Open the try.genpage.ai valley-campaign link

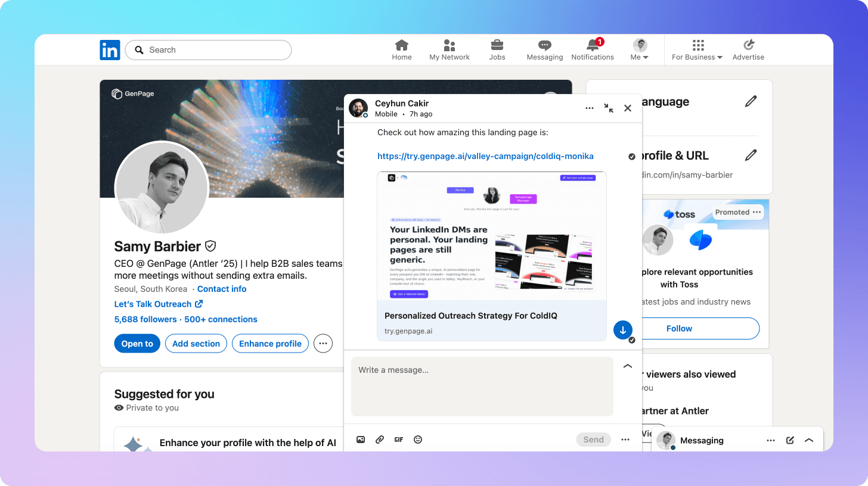coord(485,156)
